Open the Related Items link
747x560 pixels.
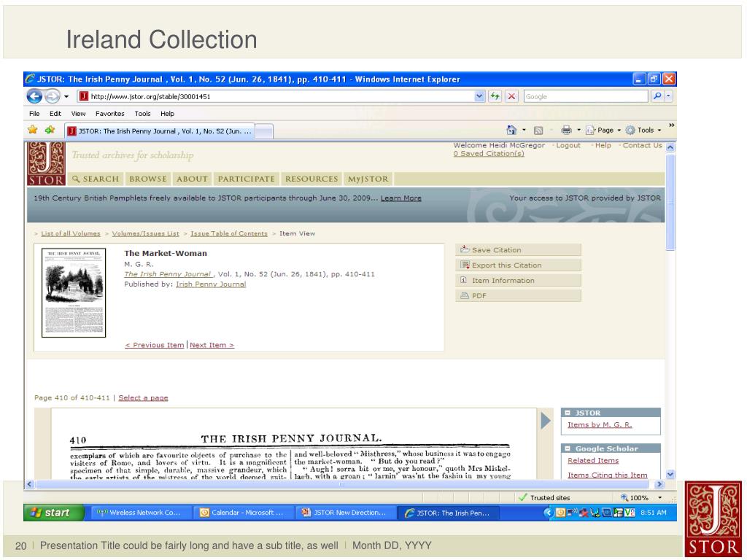(x=593, y=461)
